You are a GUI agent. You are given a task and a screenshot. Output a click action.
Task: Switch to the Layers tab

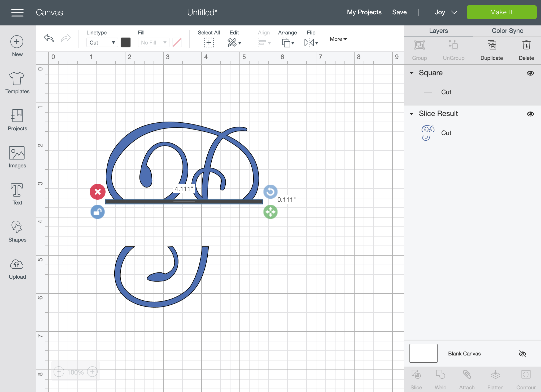click(438, 31)
